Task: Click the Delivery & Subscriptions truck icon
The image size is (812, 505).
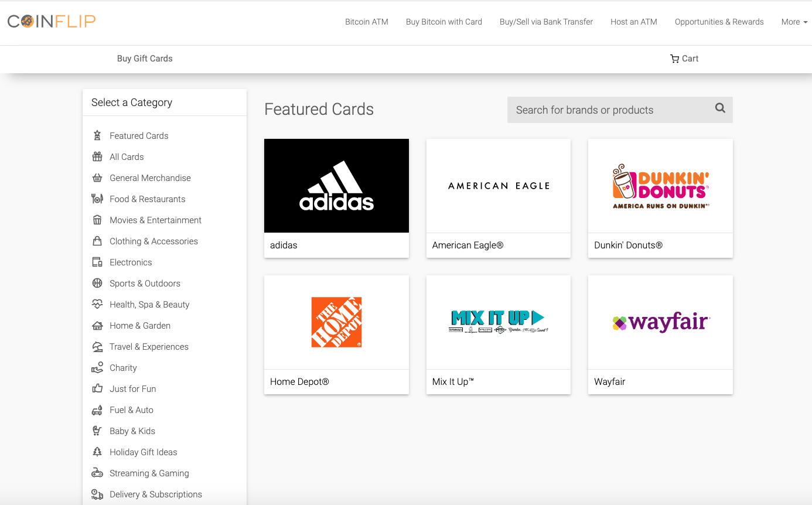Action: (x=97, y=494)
